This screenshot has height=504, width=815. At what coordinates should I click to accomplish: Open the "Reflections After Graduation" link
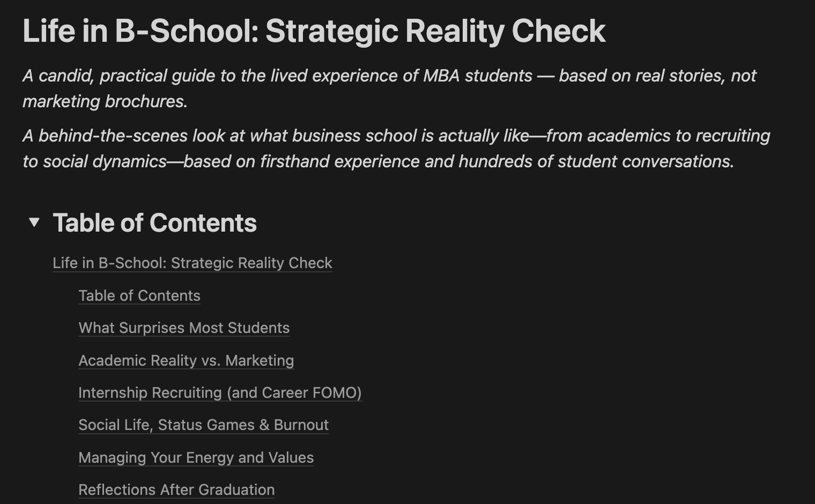176,490
